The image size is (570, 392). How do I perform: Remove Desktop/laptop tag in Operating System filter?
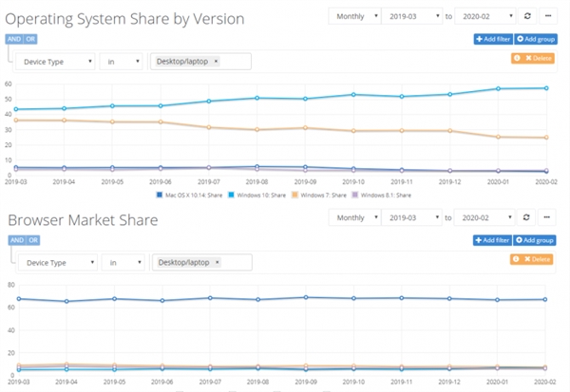[x=216, y=62]
